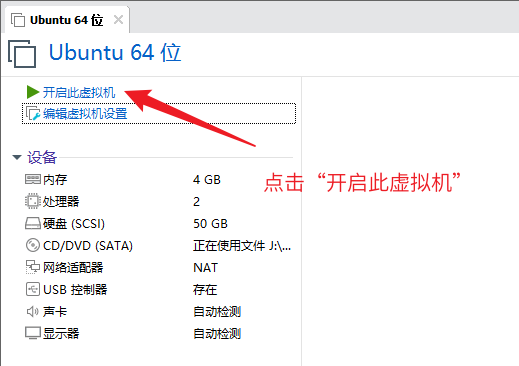Click the large VM icon beside title
This screenshot has height=366, width=519.
click(22, 54)
